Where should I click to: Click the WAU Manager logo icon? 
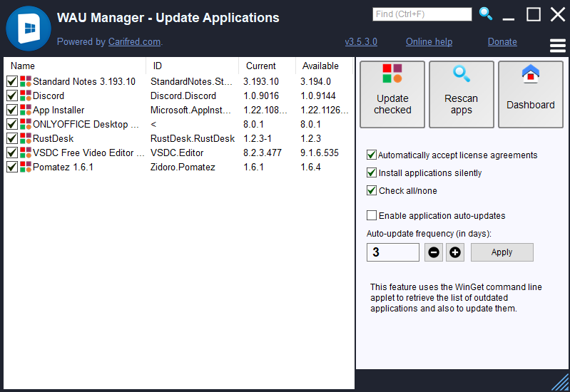click(x=29, y=29)
